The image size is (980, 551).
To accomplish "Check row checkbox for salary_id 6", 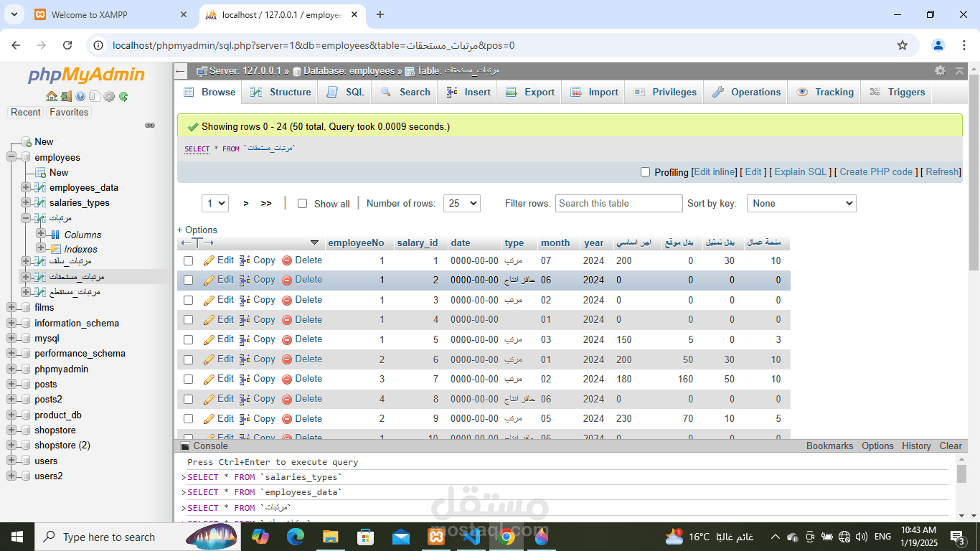I will pos(188,359).
